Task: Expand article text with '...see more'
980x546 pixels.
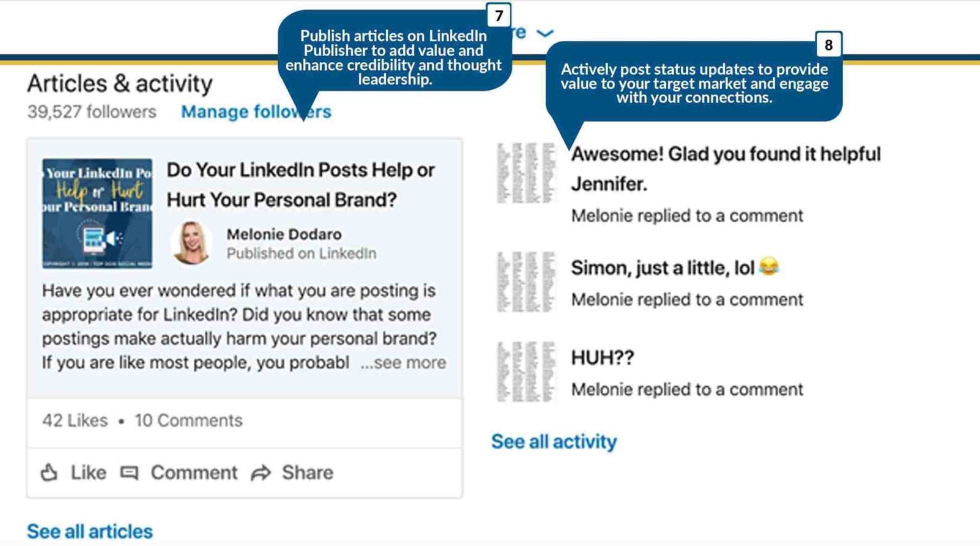Action: pos(403,363)
